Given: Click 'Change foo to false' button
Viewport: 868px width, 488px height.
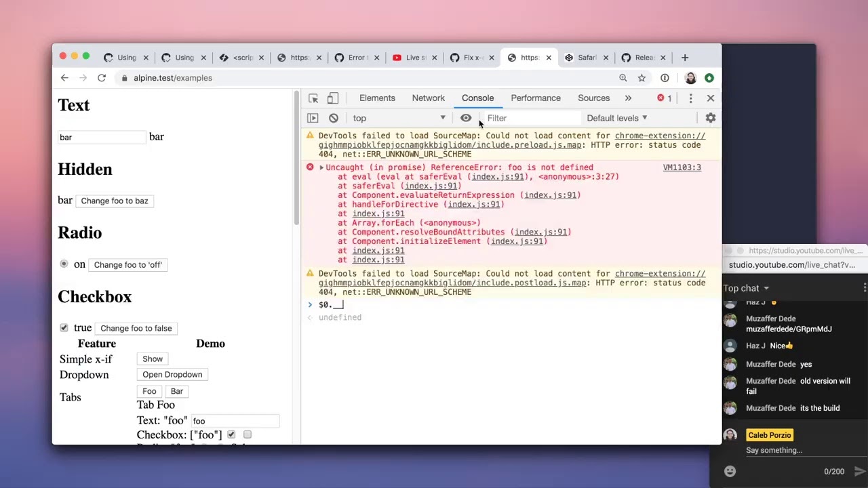Looking at the screenshot, I should pyautogui.click(x=136, y=328).
